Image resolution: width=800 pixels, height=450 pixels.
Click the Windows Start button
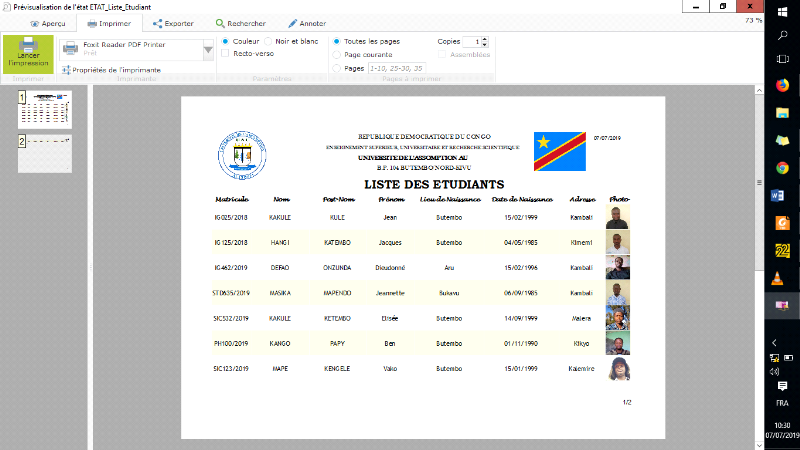[782, 13]
